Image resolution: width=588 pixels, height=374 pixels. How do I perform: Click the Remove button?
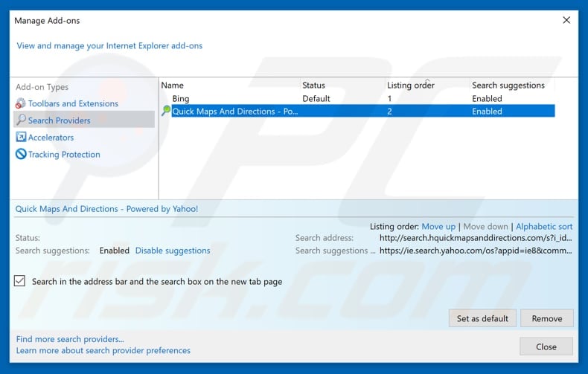click(547, 318)
